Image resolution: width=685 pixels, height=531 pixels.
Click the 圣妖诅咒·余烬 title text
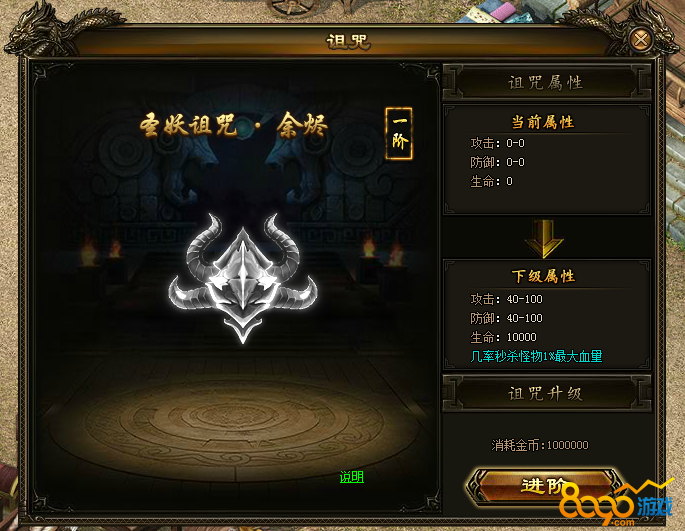pyautogui.click(x=234, y=125)
